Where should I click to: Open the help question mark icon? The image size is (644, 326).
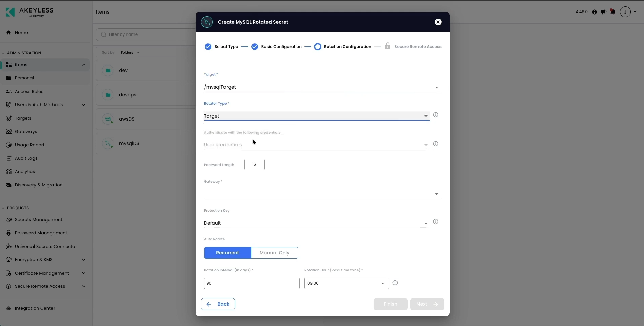[594, 12]
